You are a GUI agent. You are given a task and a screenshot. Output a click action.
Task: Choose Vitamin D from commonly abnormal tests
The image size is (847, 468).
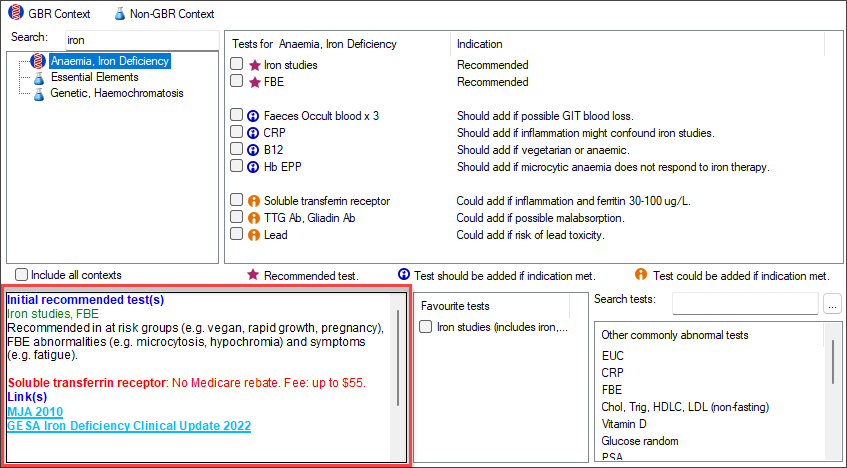626,424
